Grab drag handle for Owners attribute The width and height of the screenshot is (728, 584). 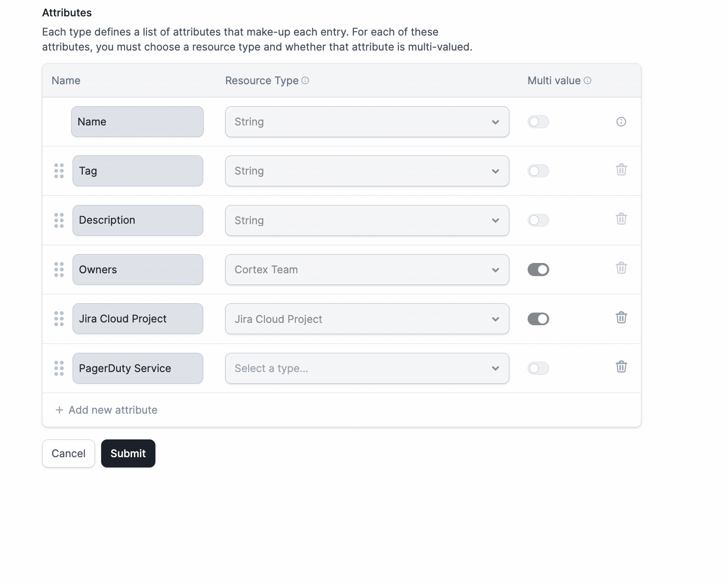click(x=59, y=270)
